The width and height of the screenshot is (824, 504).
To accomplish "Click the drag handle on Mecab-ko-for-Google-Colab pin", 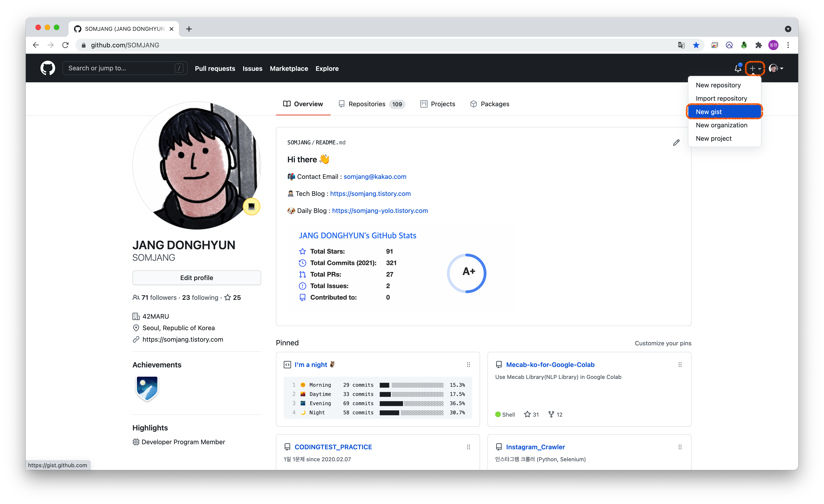I will pyautogui.click(x=680, y=364).
